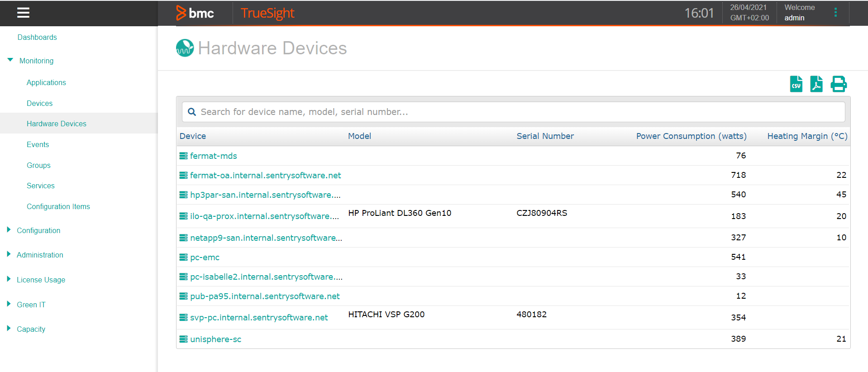Open the pc-isabelle2 device link
Screen dimensions: 868x372
[x=267, y=277]
